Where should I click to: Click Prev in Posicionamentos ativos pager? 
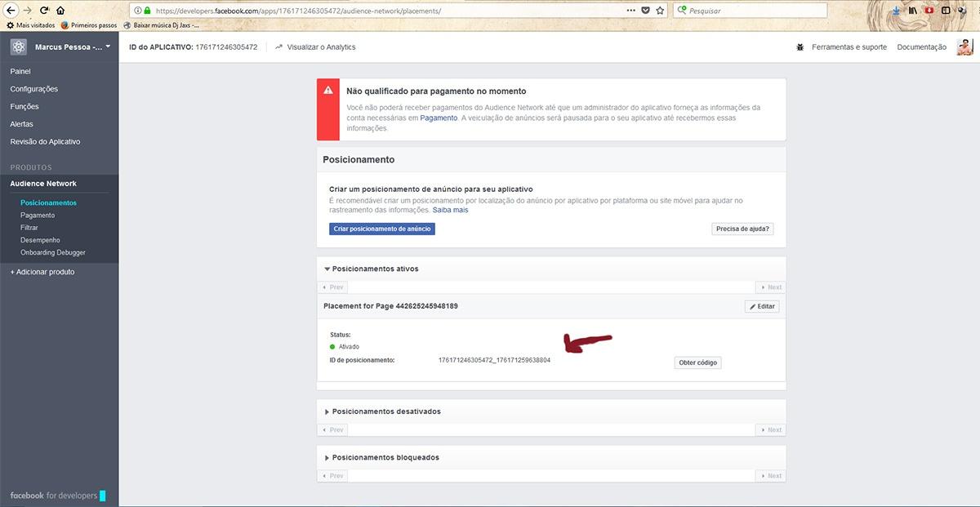coord(333,287)
